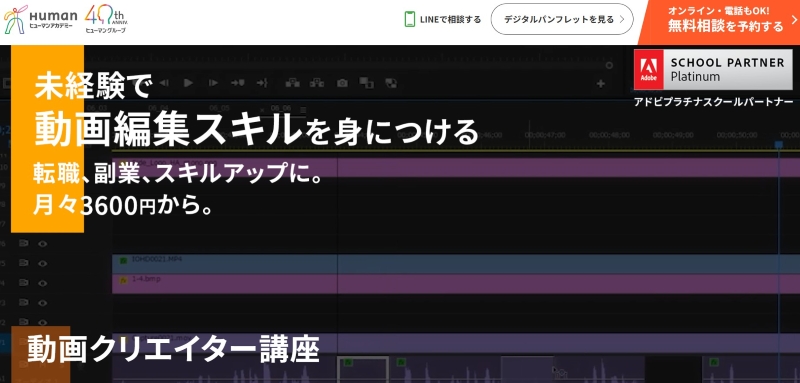Click the green LINE smartphone icon
This screenshot has height=383, width=800.
pyautogui.click(x=409, y=19)
